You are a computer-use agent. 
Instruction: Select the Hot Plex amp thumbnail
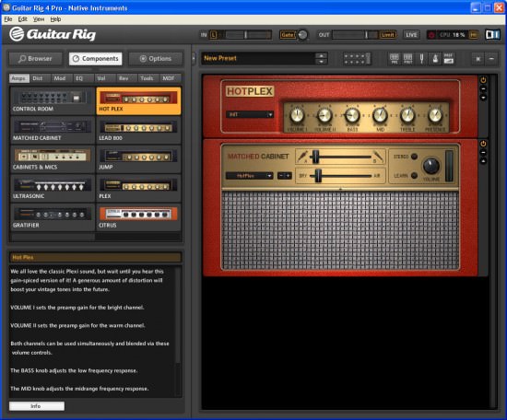point(138,100)
